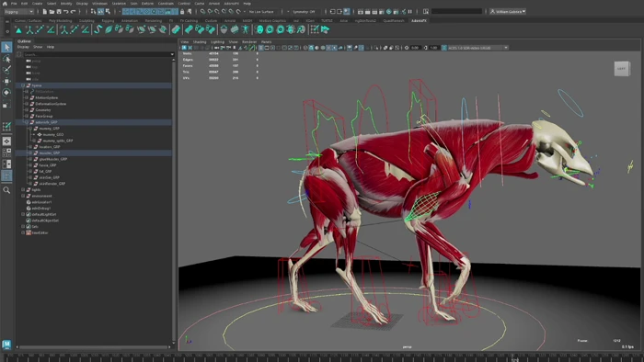Collapse the adonisfx_GRP node
This screenshot has height=362, width=644.
(27, 122)
